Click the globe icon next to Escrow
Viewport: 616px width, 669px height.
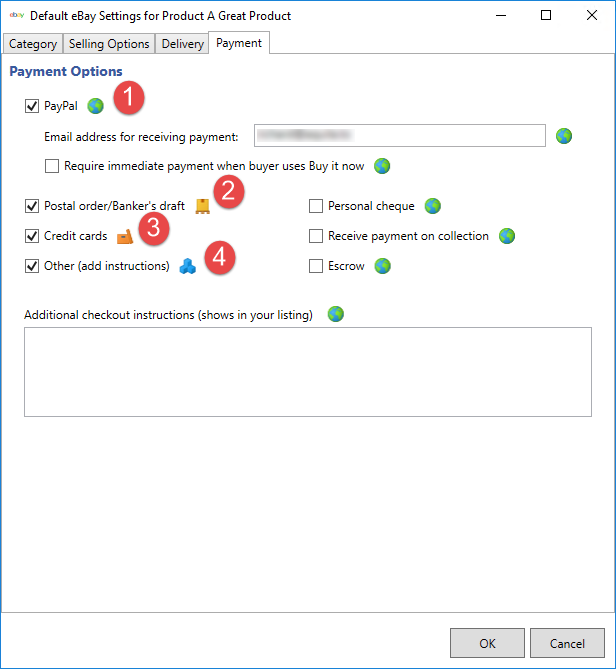pos(382,266)
